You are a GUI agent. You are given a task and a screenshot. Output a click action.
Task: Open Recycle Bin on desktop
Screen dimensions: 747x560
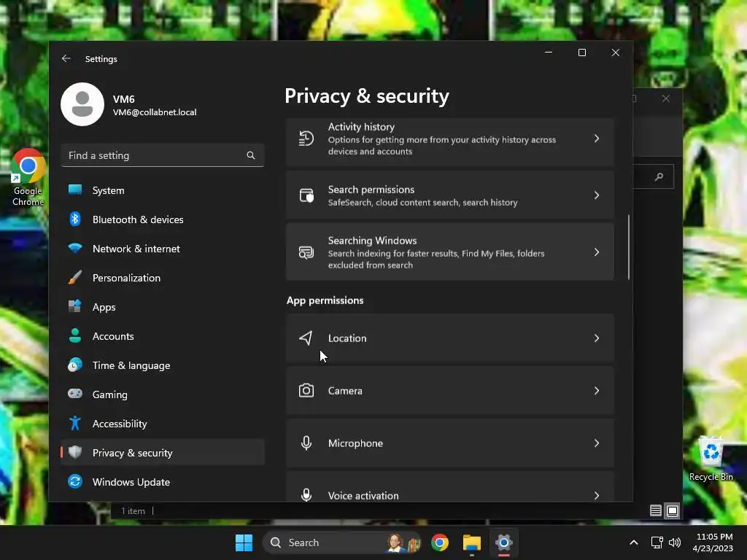[x=711, y=459]
